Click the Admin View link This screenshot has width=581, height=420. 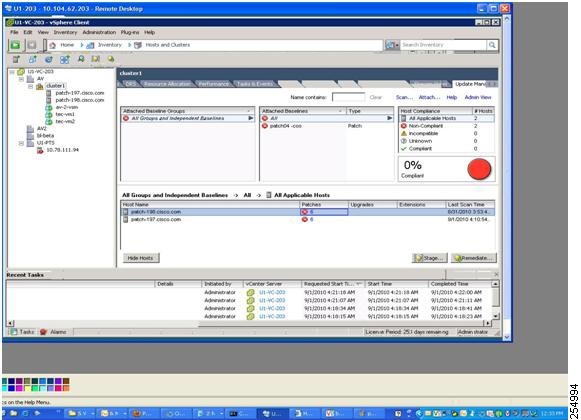pos(478,97)
